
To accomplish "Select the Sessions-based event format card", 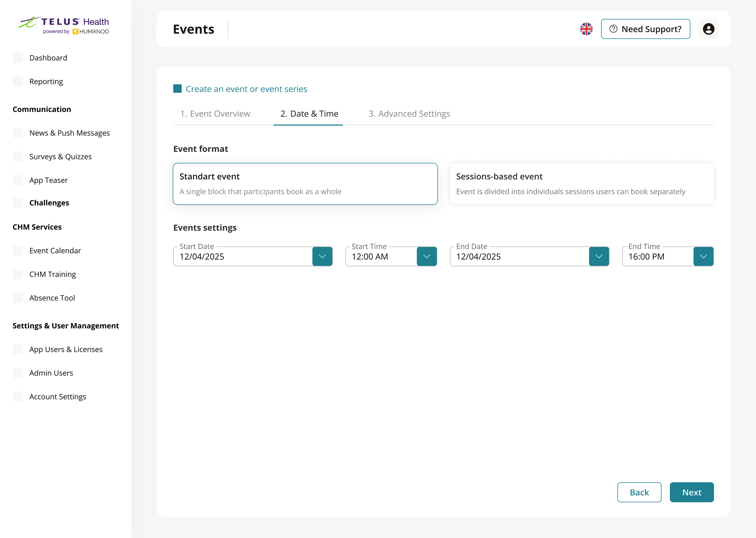I will (582, 184).
